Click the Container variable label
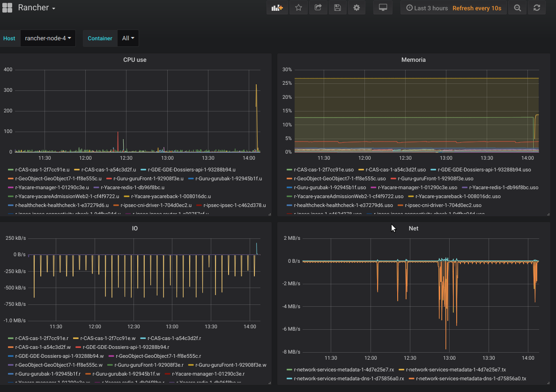This screenshot has width=556, height=392. [x=100, y=38]
